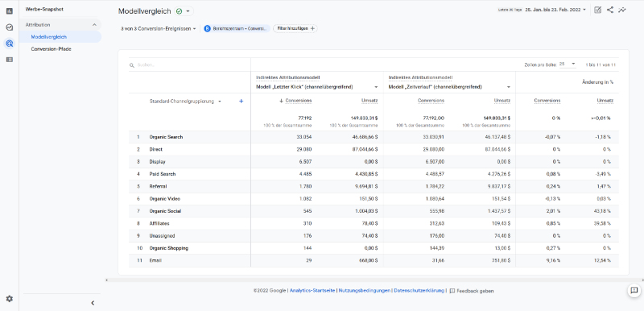The image size is (644, 311).
Task: Open the Standard Channelgruppierung dropdown
Action: (x=185, y=101)
